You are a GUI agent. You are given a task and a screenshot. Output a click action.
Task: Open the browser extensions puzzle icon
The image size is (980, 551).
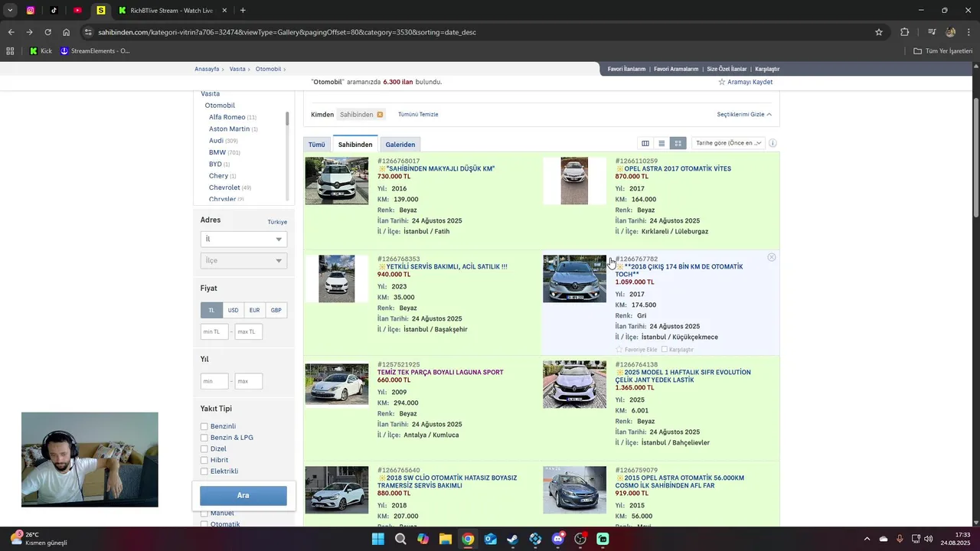click(905, 32)
